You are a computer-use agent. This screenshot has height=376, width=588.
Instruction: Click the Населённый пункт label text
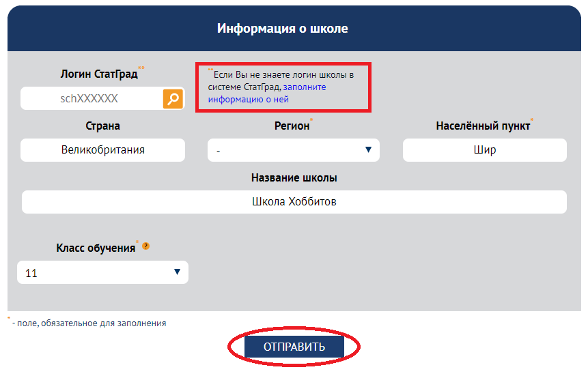[483, 126]
